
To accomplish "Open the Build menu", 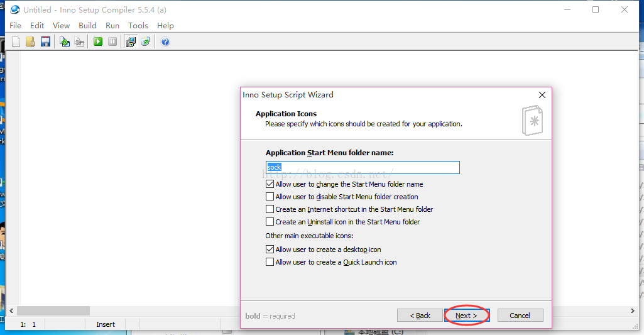I will click(87, 26).
